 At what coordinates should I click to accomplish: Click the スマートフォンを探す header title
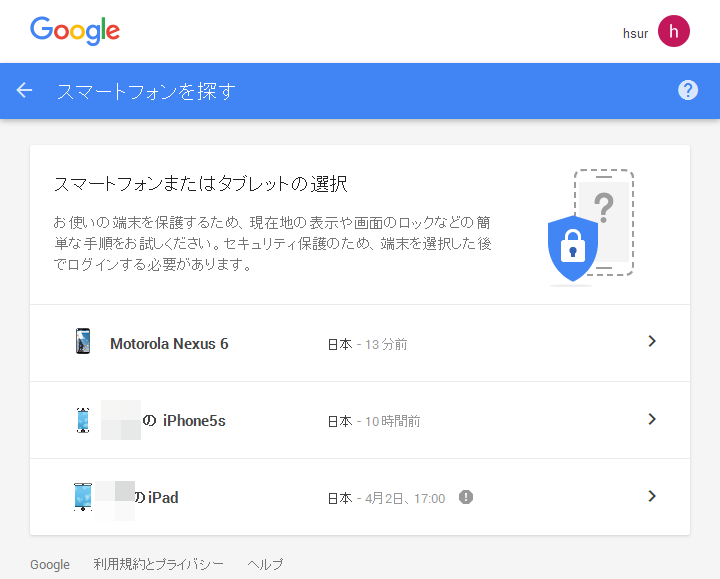(146, 91)
